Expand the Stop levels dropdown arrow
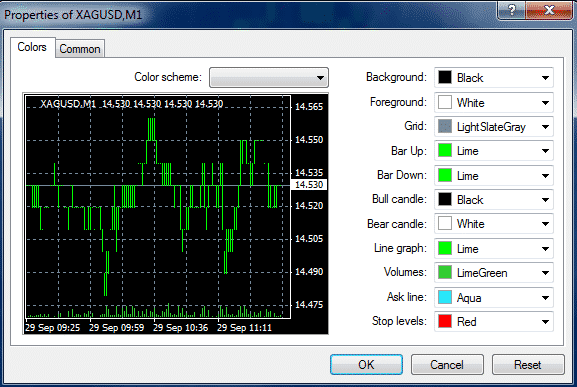Screen dimensions: 577x387 (x=545, y=322)
